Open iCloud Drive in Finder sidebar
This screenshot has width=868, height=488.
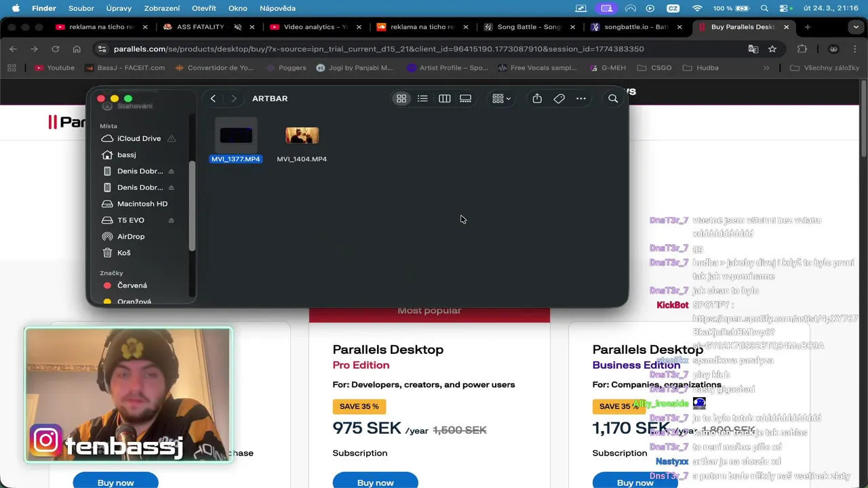138,138
